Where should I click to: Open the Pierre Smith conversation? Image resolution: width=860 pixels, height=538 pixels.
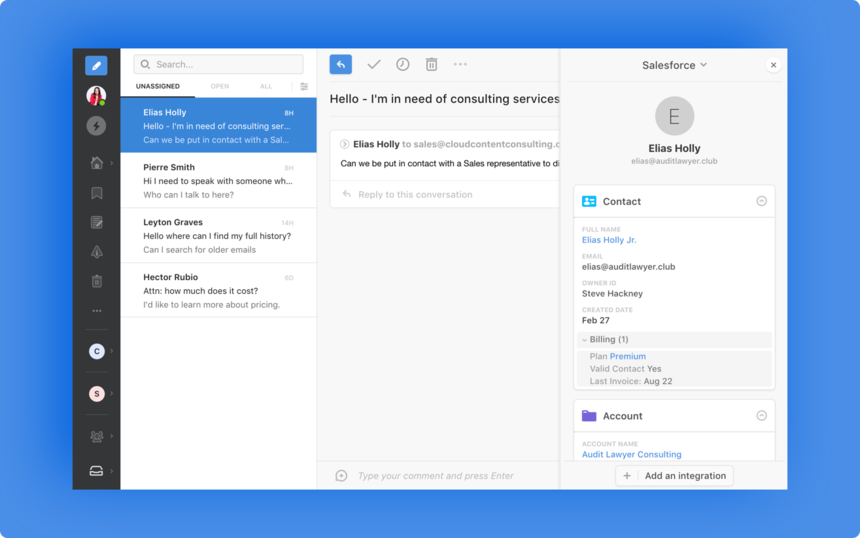(x=218, y=180)
